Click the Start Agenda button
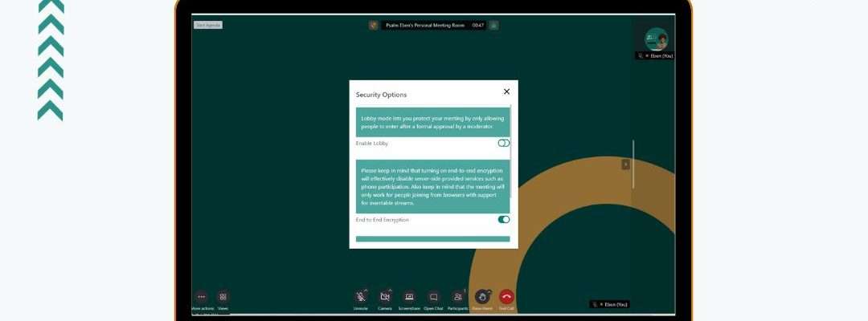This screenshot has height=321, width=868. tap(208, 25)
